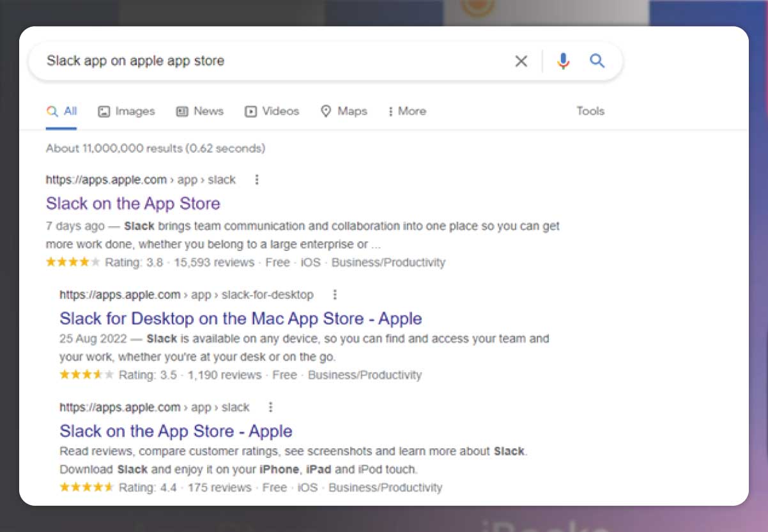Switch to the Videos tab
This screenshot has width=768, height=532.
coord(272,111)
